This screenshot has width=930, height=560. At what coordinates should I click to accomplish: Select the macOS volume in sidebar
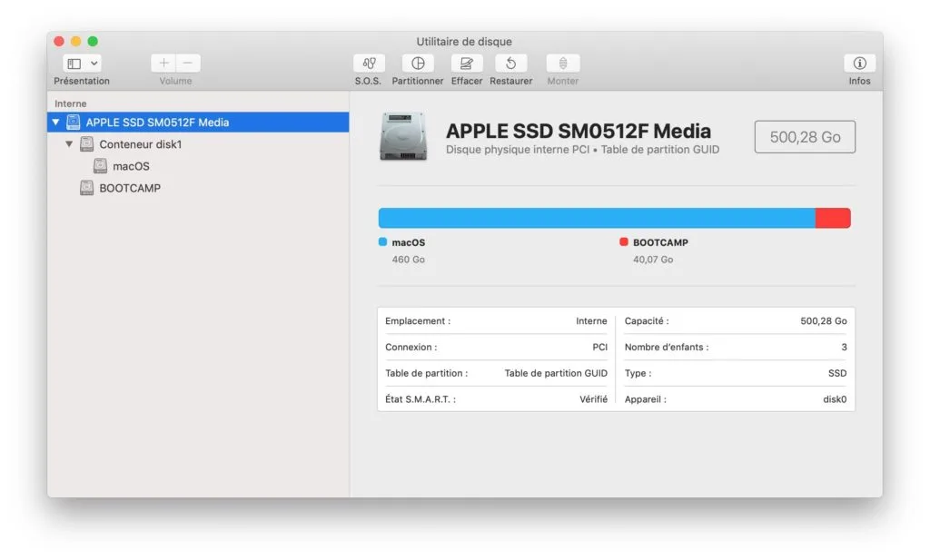point(198,166)
